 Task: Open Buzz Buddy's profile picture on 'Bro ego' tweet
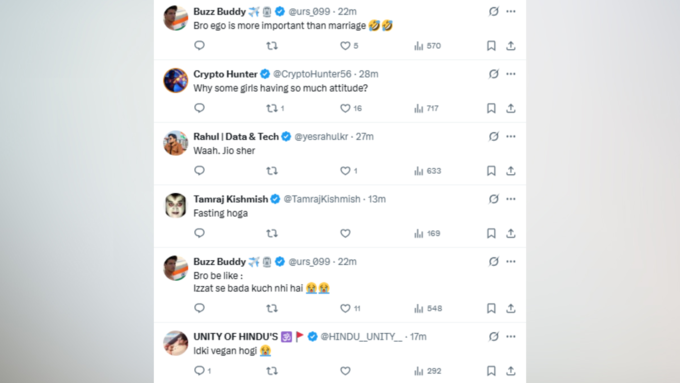pyautogui.click(x=176, y=18)
